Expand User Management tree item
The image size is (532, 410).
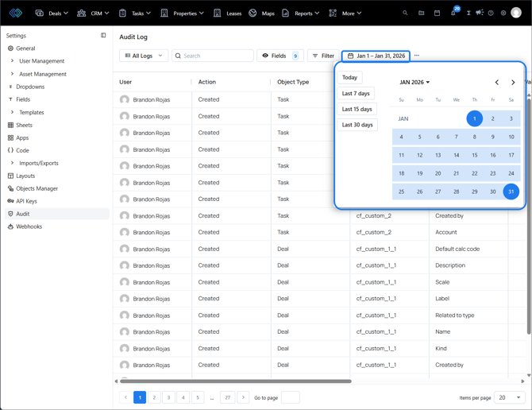12,60
